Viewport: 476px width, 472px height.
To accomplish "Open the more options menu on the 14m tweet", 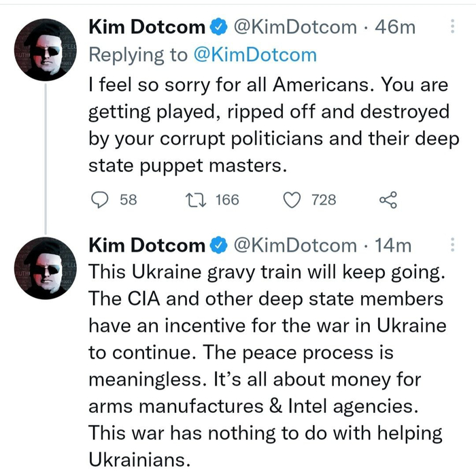I will tap(453, 245).
